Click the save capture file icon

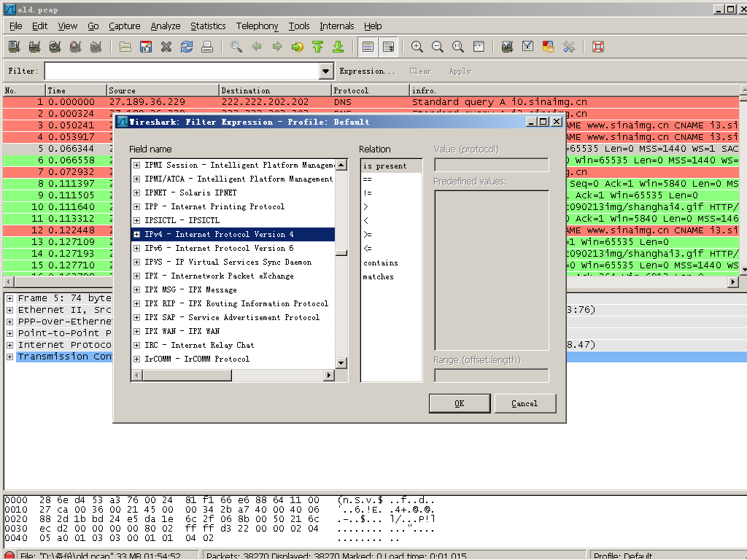pyautogui.click(x=146, y=47)
